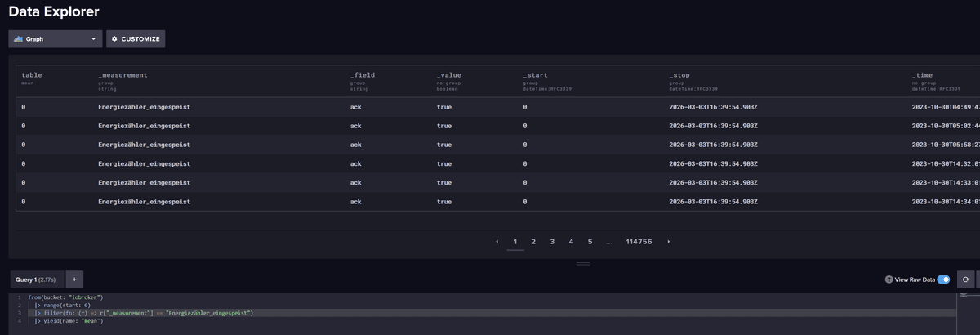
Task: Click the gear icon in CUSTOMIZE button
Action: [114, 38]
